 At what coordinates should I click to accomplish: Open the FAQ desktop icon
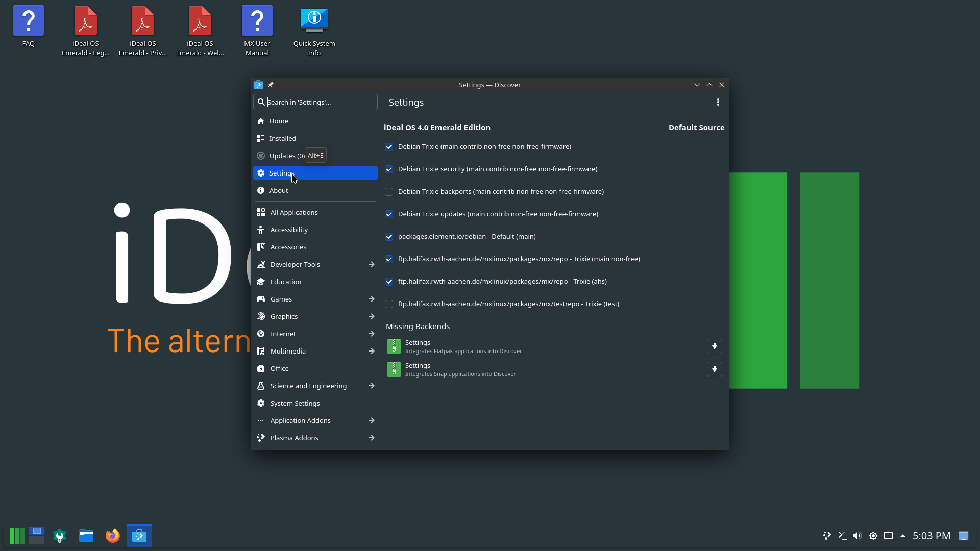(29, 27)
